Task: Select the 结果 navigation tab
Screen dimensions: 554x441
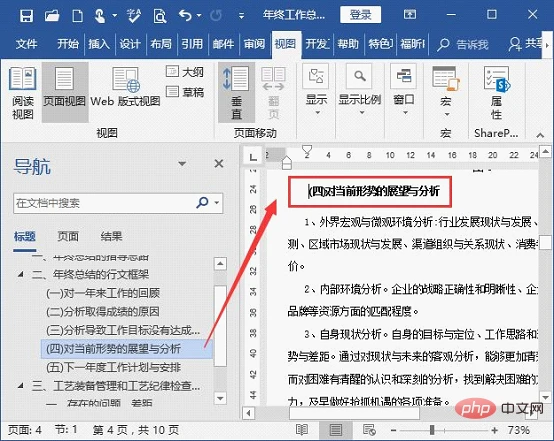Action: tap(111, 236)
